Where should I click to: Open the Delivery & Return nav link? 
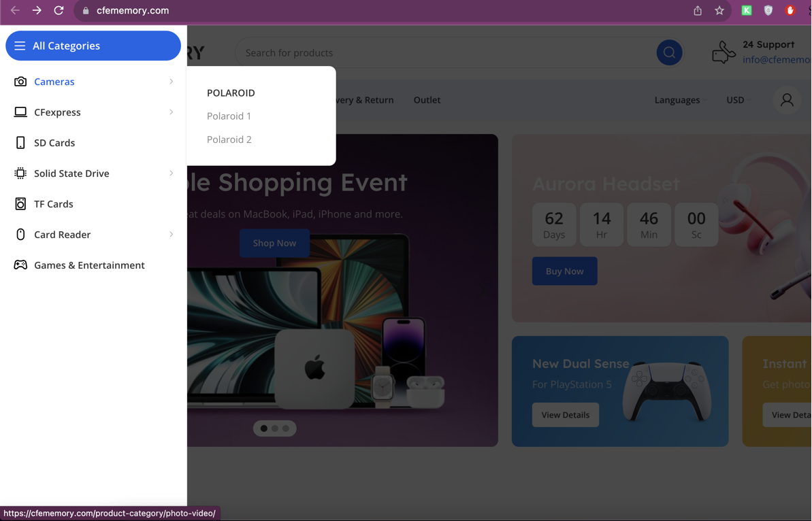pyautogui.click(x=365, y=100)
